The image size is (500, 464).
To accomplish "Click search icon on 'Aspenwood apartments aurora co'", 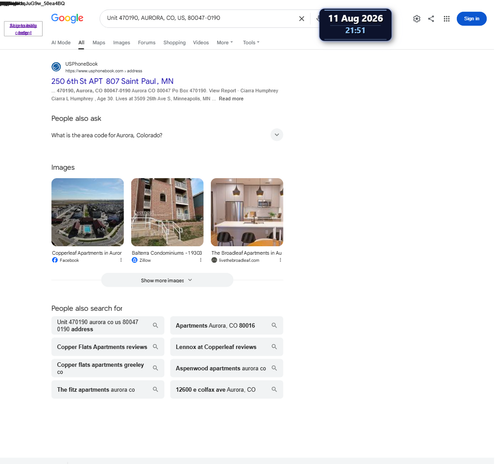I will [x=274, y=368].
